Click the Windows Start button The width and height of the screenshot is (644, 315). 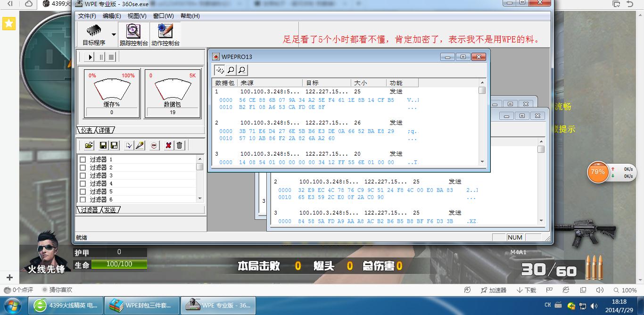[13, 305]
